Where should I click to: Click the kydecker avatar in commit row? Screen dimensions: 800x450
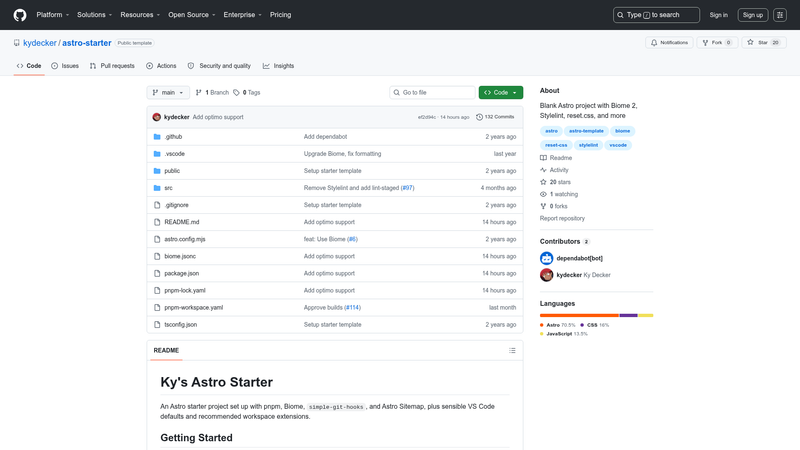157,117
